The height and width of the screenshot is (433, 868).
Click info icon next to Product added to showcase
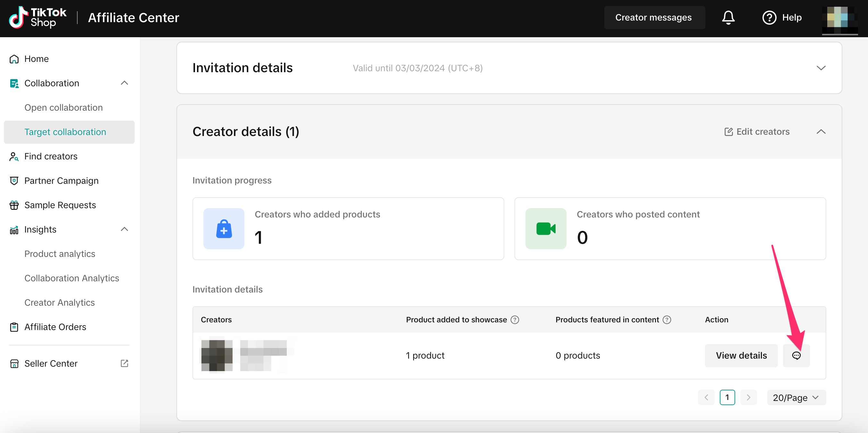515,319
